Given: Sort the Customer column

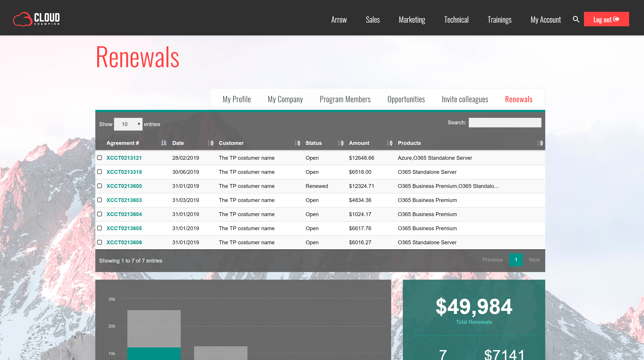Looking at the screenshot, I should click(x=297, y=143).
